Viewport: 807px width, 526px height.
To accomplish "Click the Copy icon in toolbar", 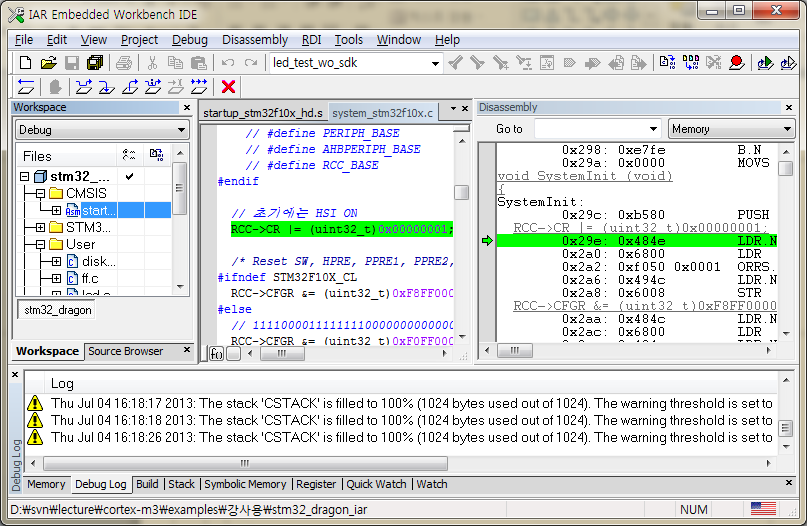I will [x=176, y=63].
